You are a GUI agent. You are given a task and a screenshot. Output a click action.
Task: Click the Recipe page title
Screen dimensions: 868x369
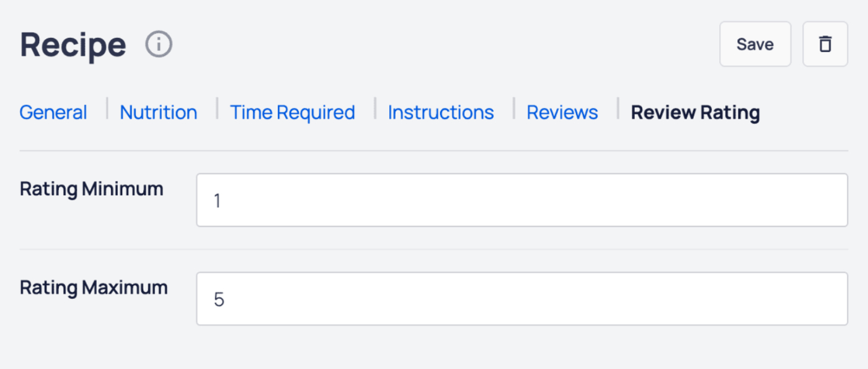point(73,43)
